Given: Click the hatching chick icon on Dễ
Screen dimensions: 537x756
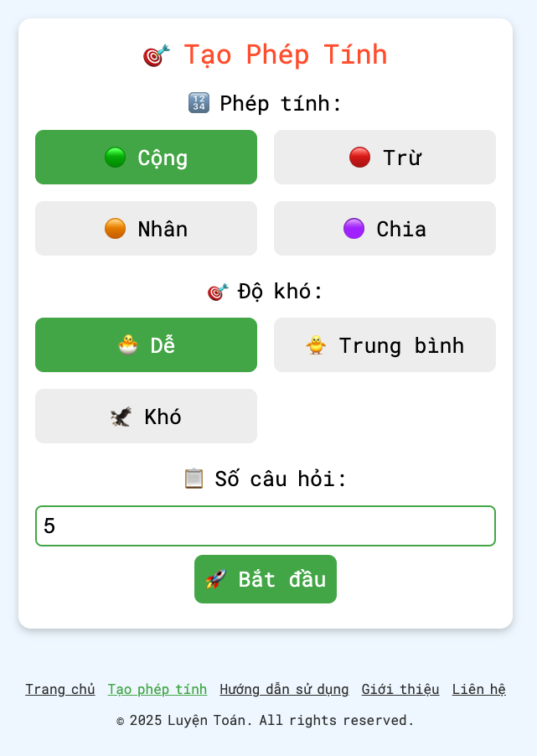Looking at the screenshot, I should (x=127, y=345).
